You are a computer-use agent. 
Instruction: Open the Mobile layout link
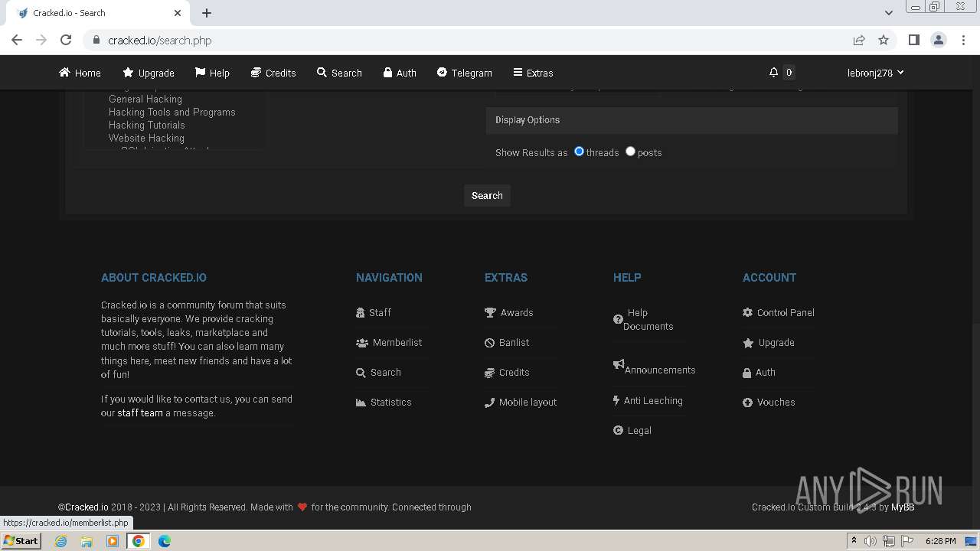(521, 402)
